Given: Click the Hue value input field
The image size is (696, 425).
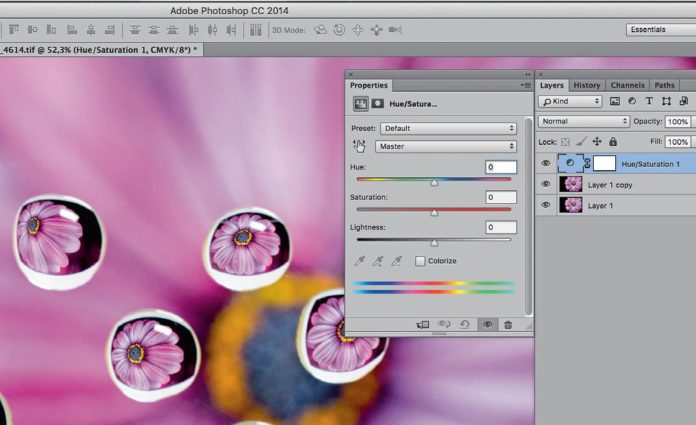Looking at the screenshot, I should (x=501, y=167).
